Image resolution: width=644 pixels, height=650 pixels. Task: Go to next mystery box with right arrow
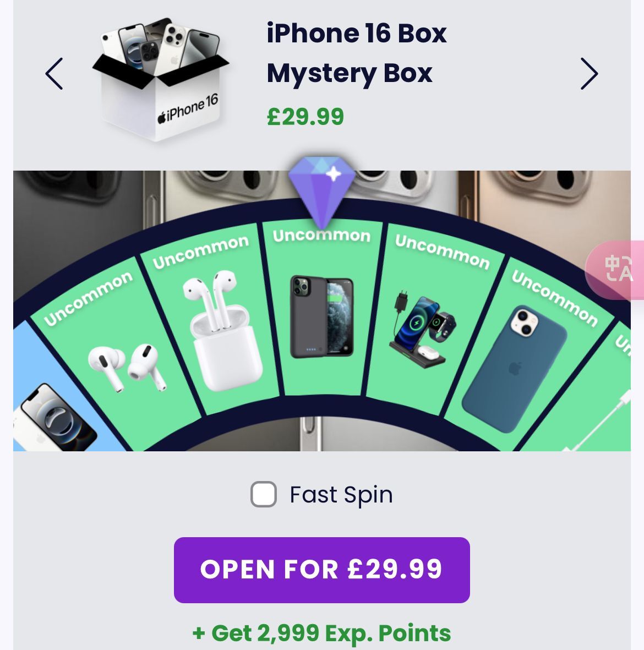[x=589, y=74]
